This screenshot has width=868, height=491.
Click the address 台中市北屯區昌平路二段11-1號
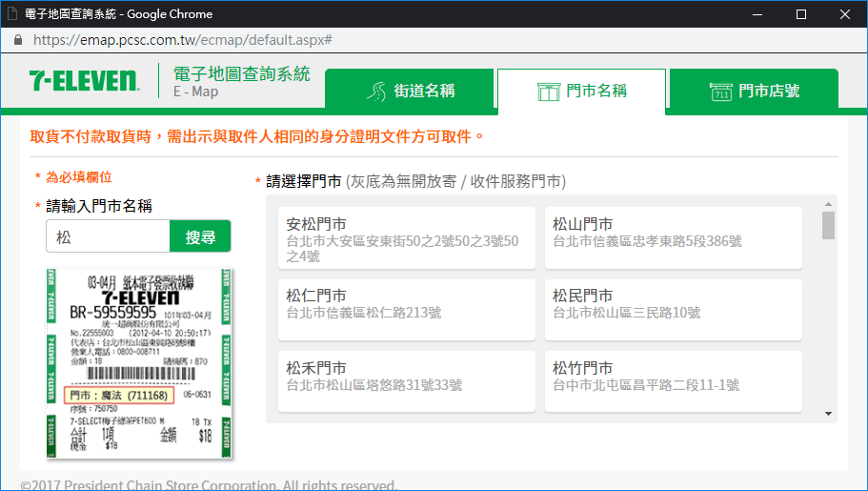click(646, 385)
